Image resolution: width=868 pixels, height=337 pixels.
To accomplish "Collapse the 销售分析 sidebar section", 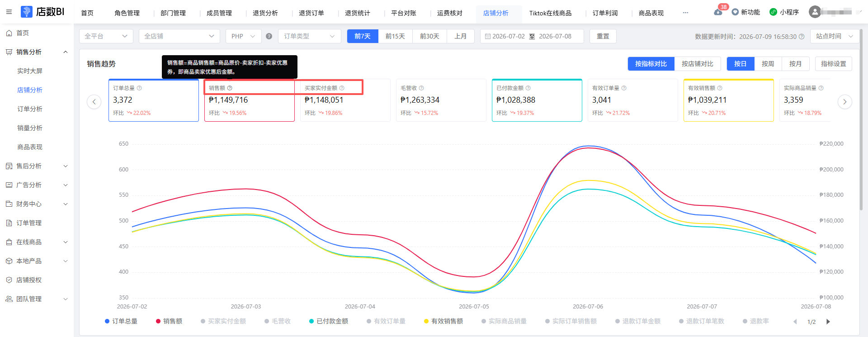I will tap(37, 52).
